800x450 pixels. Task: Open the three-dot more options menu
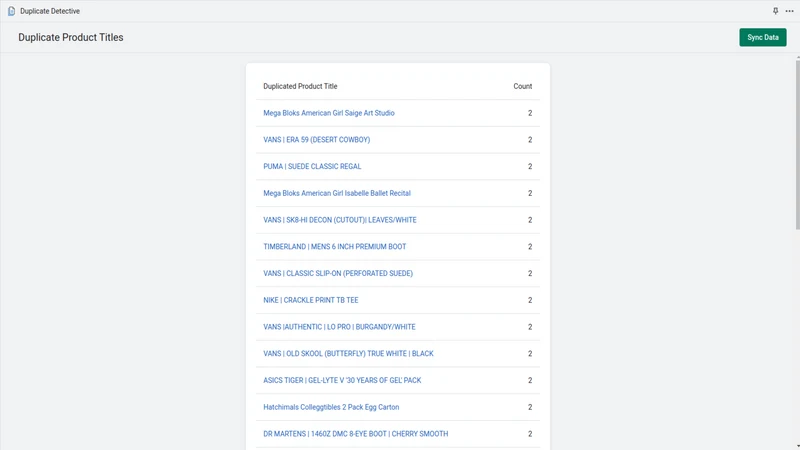coord(789,11)
